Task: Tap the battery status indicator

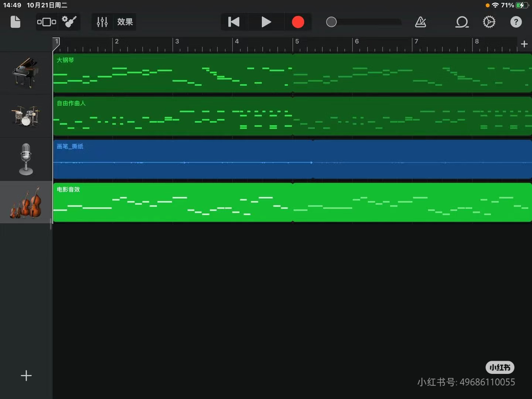Action: 522,5
